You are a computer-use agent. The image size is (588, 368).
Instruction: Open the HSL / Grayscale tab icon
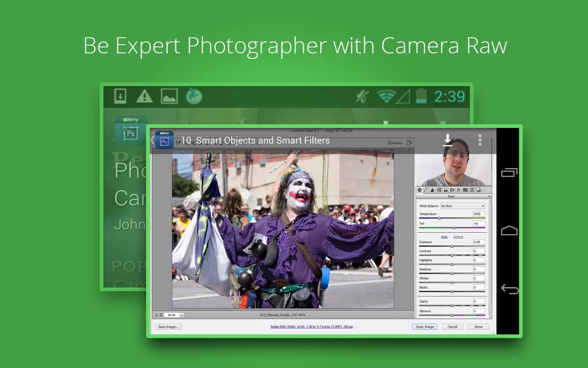(x=439, y=190)
